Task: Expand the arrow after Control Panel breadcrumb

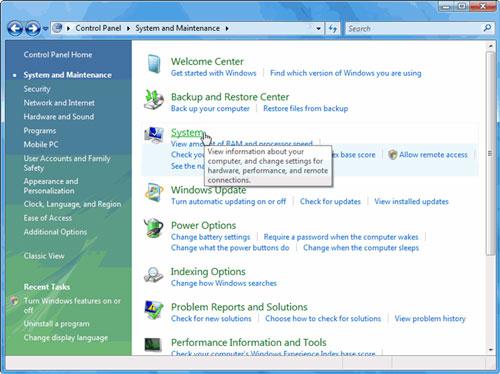Action: [x=128, y=29]
